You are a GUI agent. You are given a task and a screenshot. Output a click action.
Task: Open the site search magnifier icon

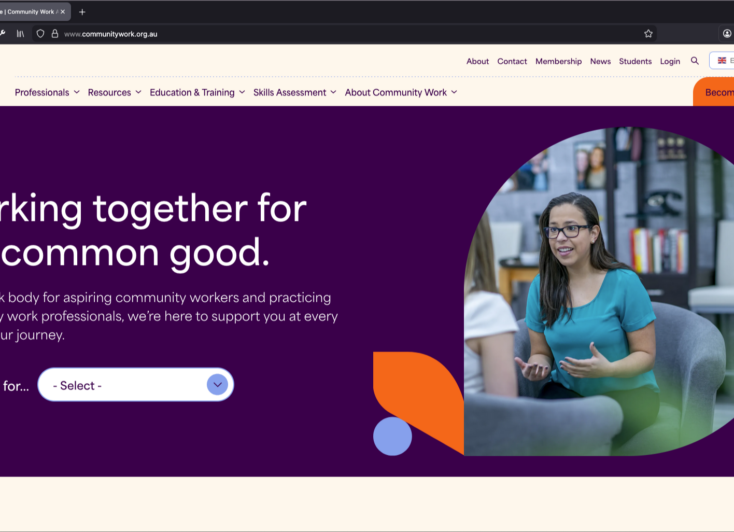(695, 61)
